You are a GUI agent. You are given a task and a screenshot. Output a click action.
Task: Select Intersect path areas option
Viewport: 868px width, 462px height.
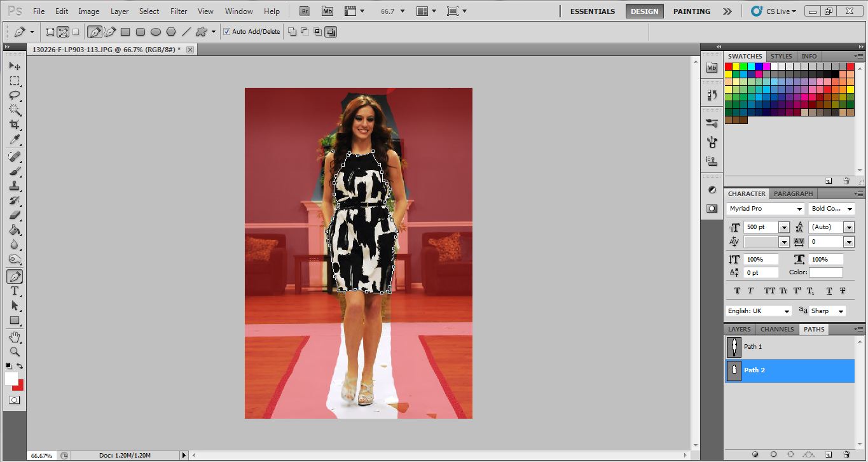pos(317,31)
